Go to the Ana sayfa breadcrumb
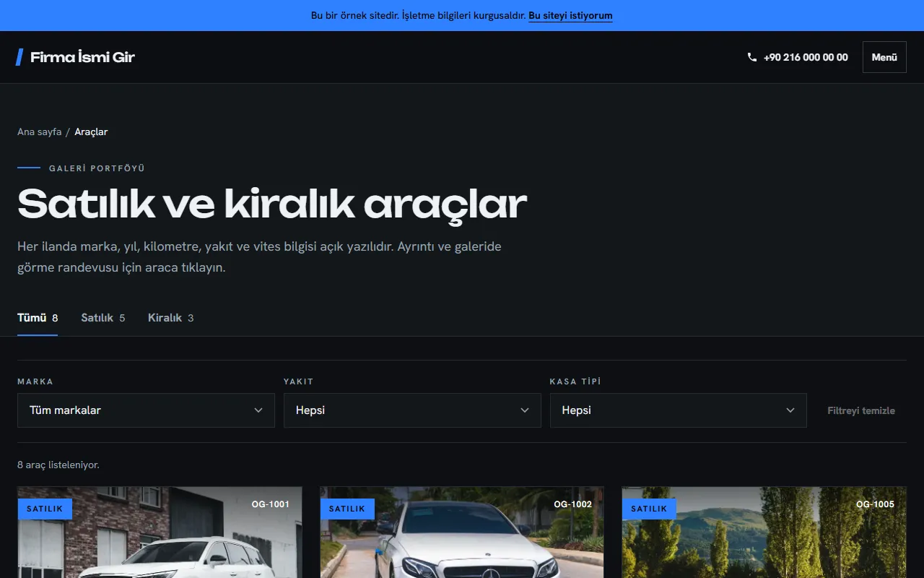The image size is (924, 578). [40, 131]
